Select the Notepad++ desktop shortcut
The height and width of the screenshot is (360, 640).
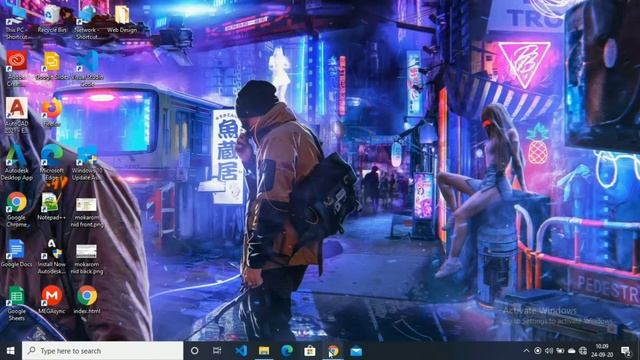(51, 207)
